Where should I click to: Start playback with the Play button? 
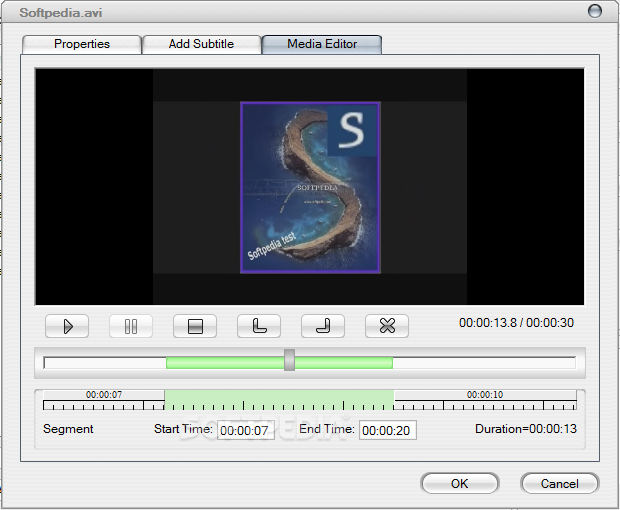pos(67,326)
